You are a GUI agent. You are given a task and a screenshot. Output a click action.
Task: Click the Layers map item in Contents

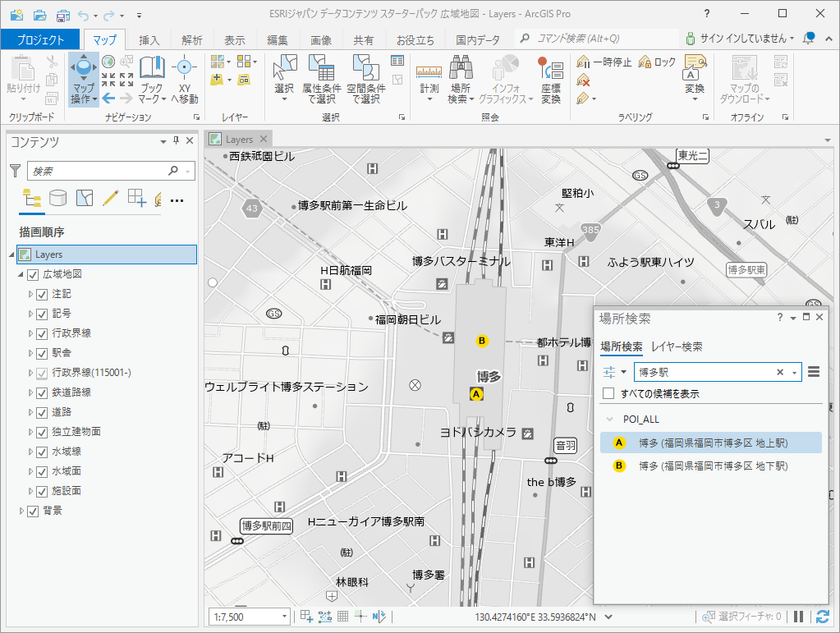[x=107, y=255]
